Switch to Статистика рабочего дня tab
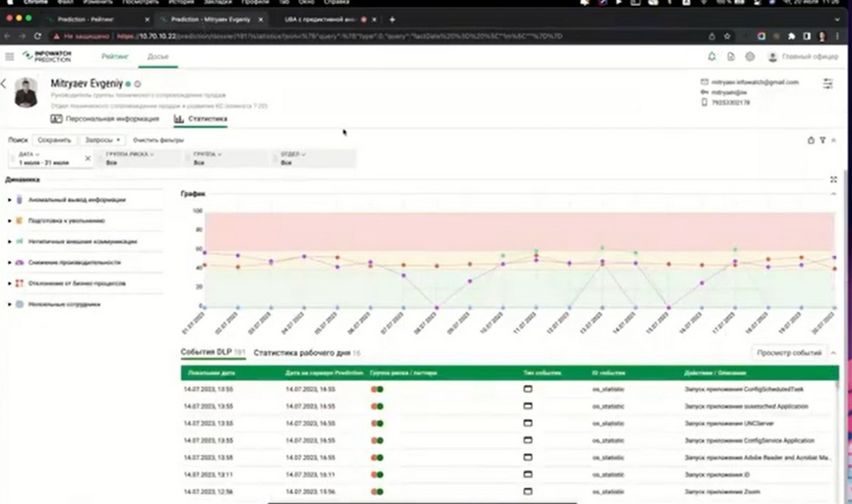The image size is (852, 504). (x=307, y=353)
